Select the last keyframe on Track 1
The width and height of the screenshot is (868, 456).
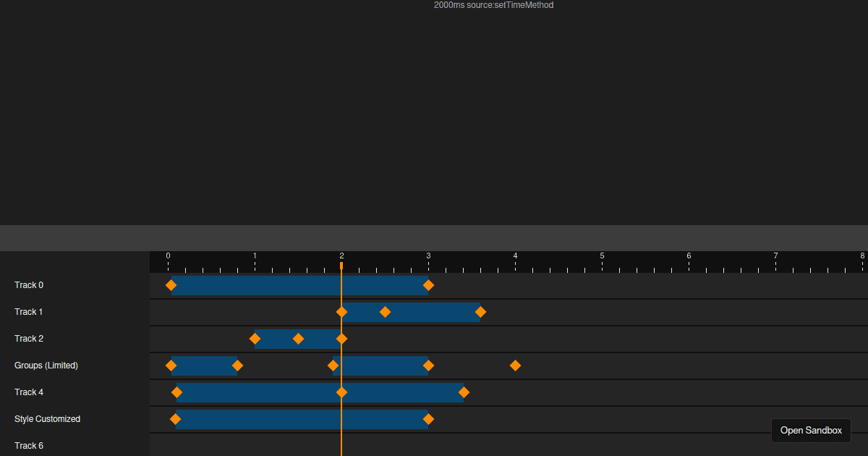pyautogui.click(x=482, y=312)
